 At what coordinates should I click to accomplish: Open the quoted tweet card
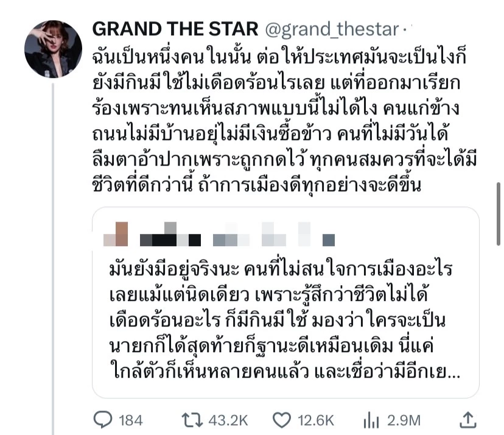point(286,305)
